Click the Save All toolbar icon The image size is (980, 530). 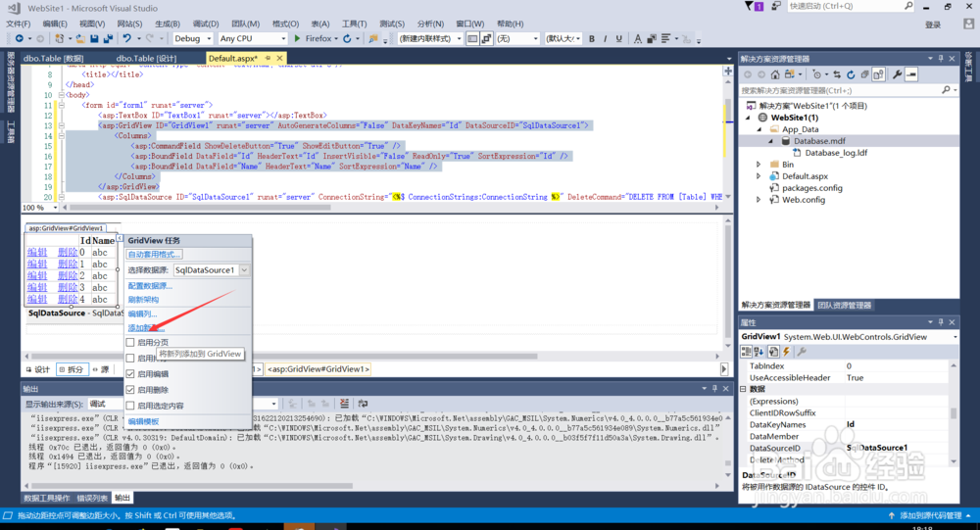[x=108, y=39]
